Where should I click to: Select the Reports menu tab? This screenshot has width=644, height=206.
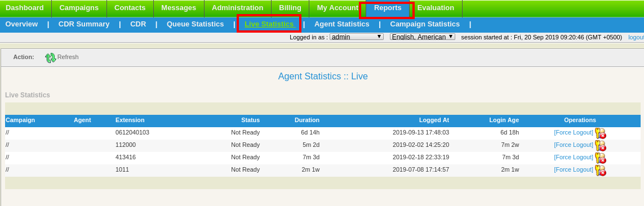[387, 8]
